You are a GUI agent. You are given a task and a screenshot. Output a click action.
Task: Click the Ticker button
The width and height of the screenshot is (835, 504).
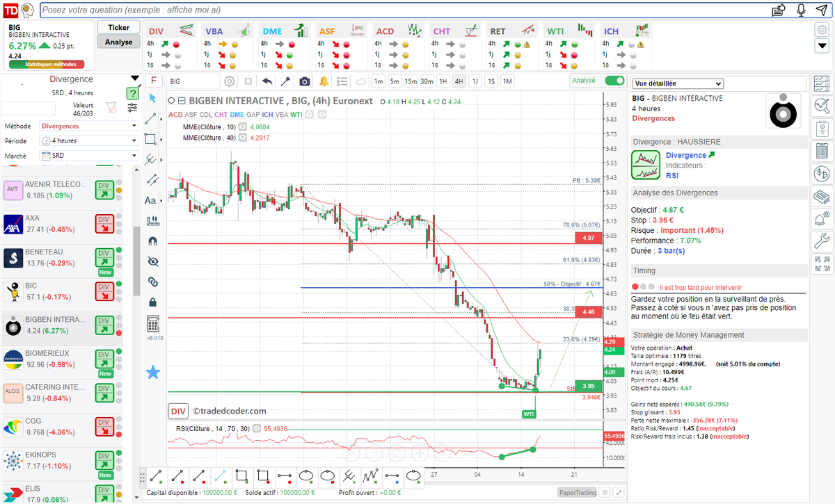pyautogui.click(x=118, y=27)
